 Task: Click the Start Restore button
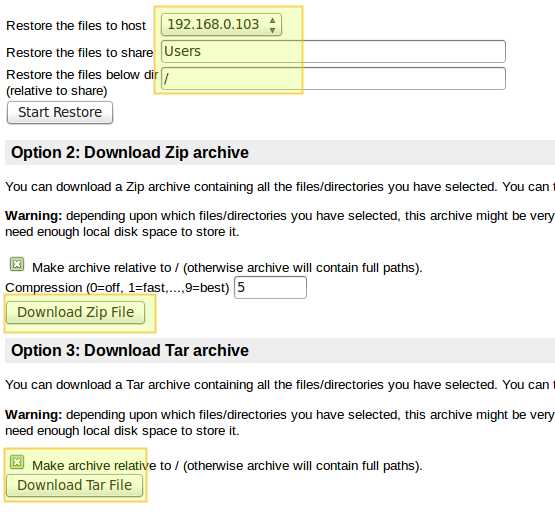60,113
